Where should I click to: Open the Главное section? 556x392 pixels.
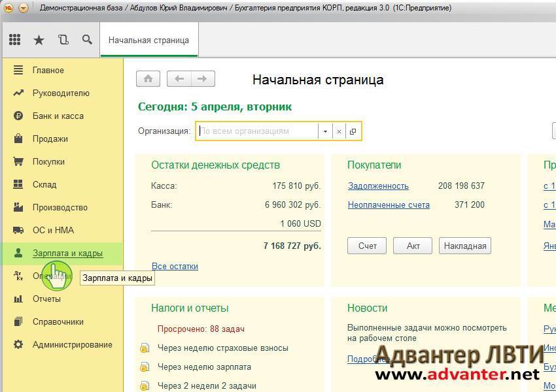point(48,70)
